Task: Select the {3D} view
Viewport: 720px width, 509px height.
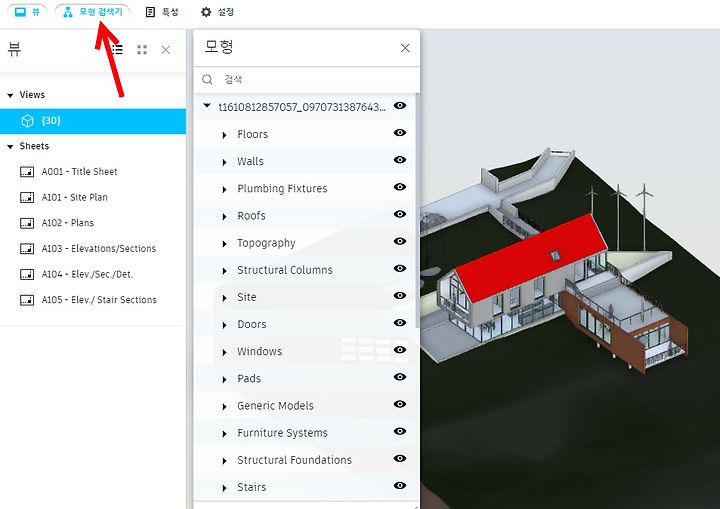Action: point(93,121)
